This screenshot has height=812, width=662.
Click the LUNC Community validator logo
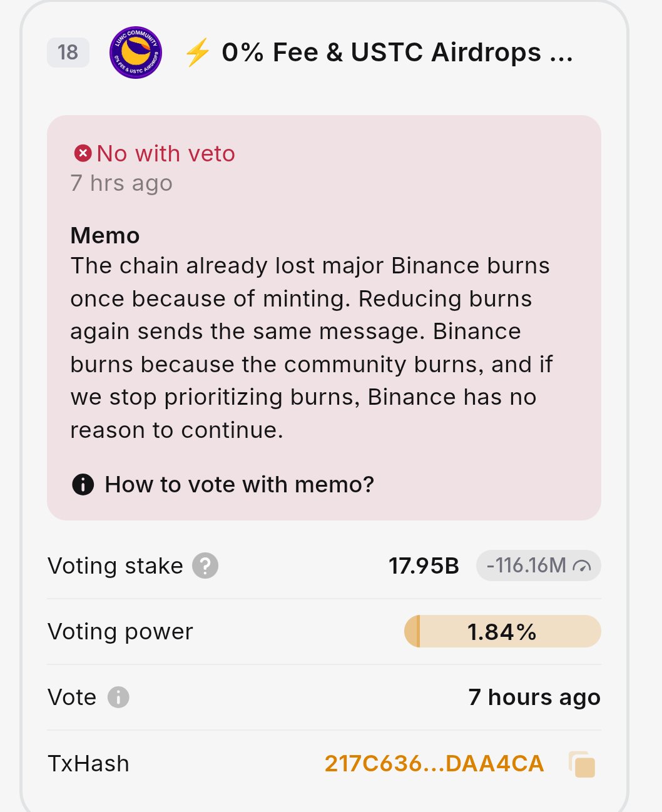pyautogui.click(x=136, y=53)
